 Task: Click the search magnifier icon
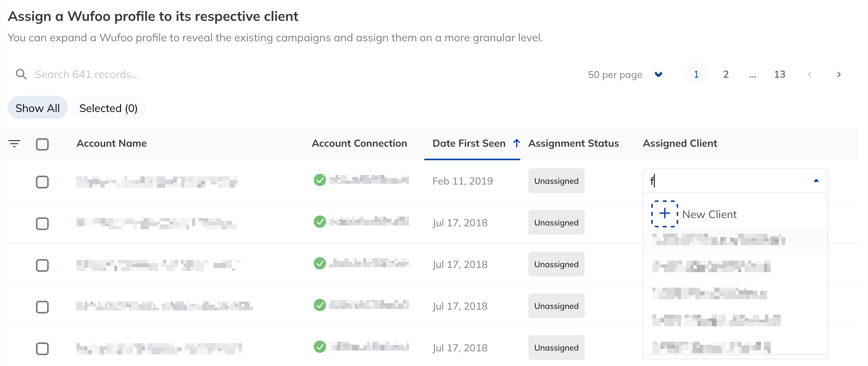pos(21,74)
